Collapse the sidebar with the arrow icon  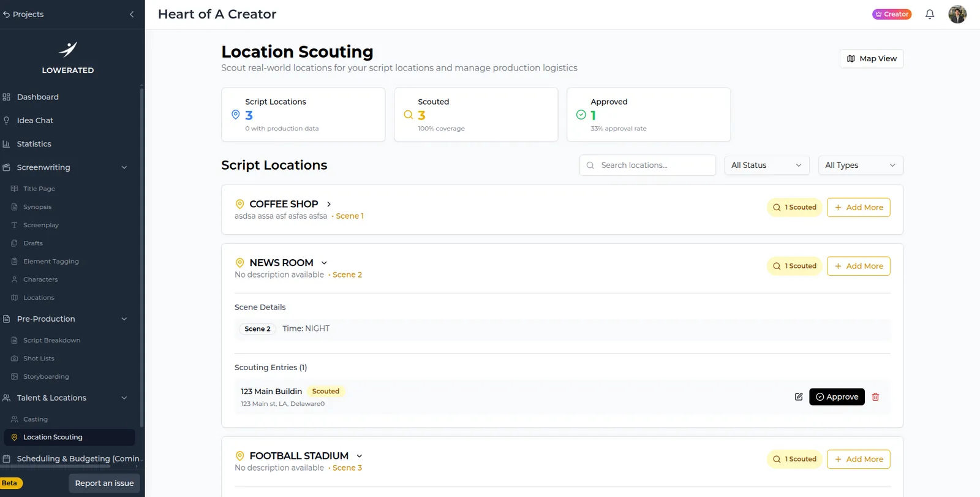132,14
